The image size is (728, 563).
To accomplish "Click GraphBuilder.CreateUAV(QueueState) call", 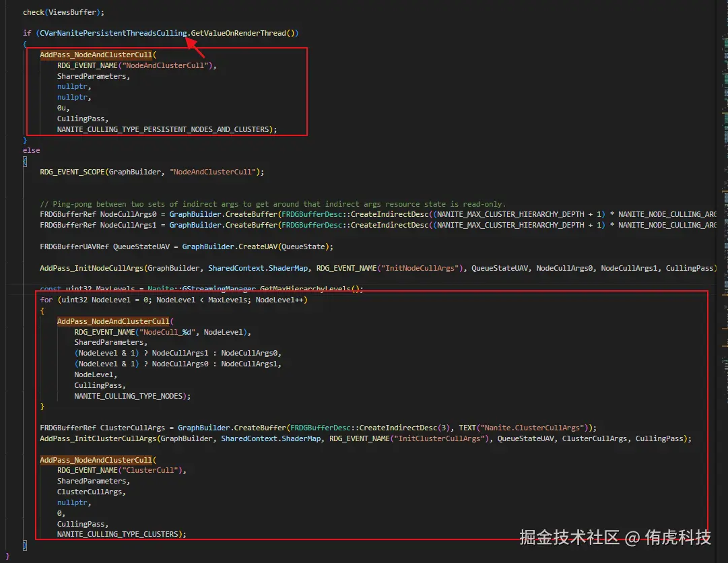I will tap(255, 246).
